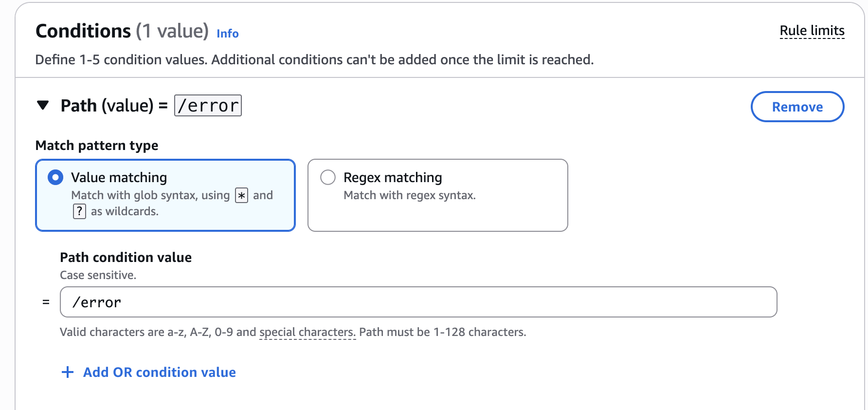The width and height of the screenshot is (868, 410).
Task: Click the Path condition value label
Action: coord(126,257)
